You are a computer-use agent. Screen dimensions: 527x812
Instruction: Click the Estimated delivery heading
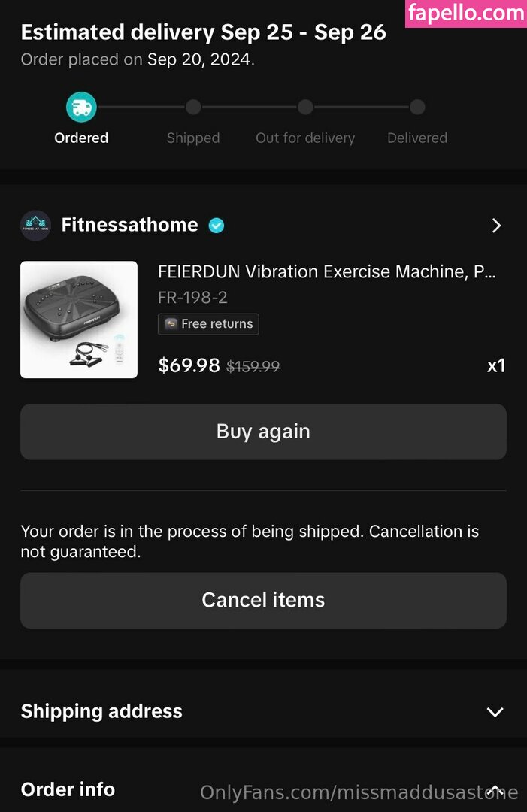pos(203,32)
